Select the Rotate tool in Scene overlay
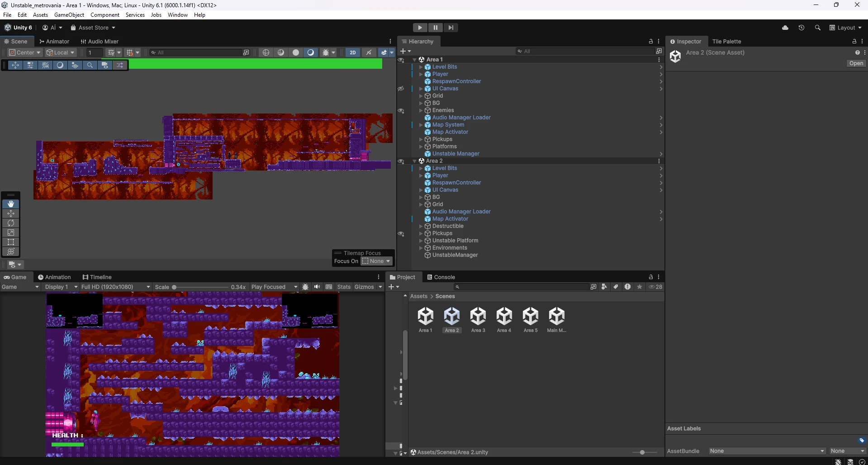The width and height of the screenshot is (868, 465). 11,223
